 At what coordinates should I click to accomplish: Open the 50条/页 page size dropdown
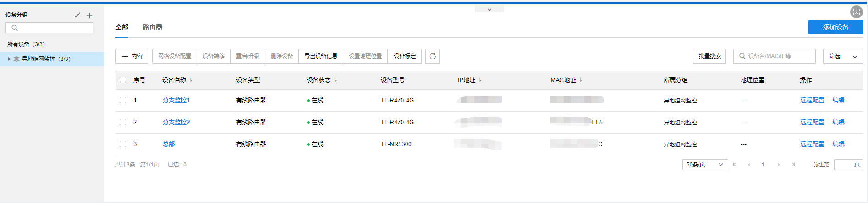pyautogui.click(x=705, y=165)
